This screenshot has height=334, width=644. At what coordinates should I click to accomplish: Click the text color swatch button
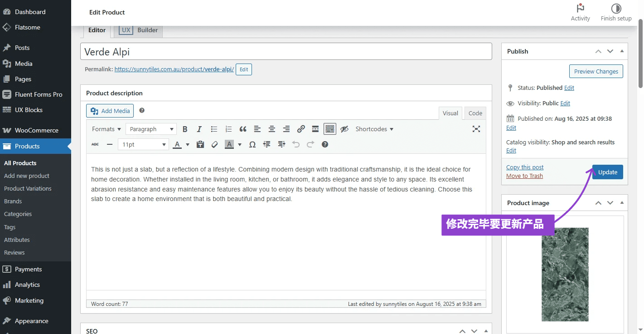pyautogui.click(x=177, y=145)
